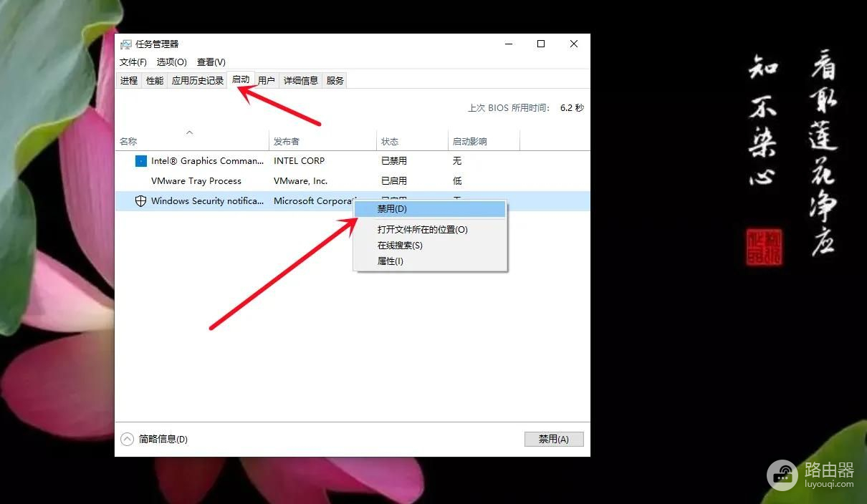Choose 属性(I) in the context menu
Image resolution: width=867 pixels, height=504 pixels.
(x=430, y=261)
